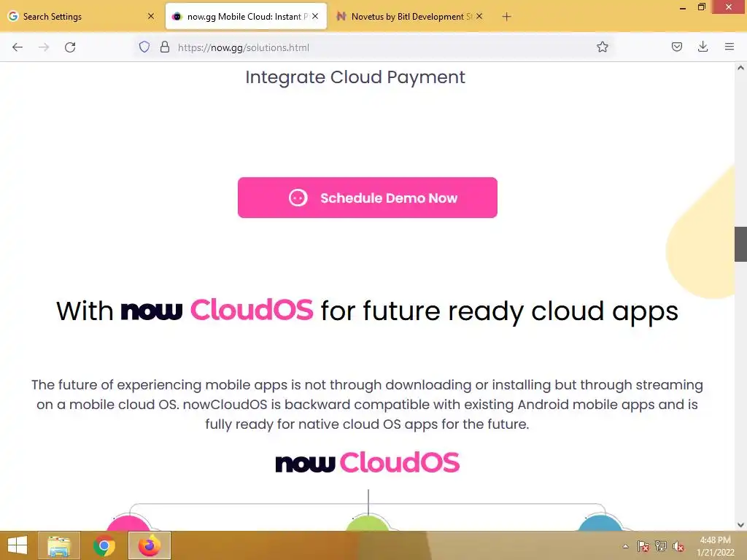Click the Firefox taskbar icon
This screenshot has width=747, height=560.
(x=149, y=545)
